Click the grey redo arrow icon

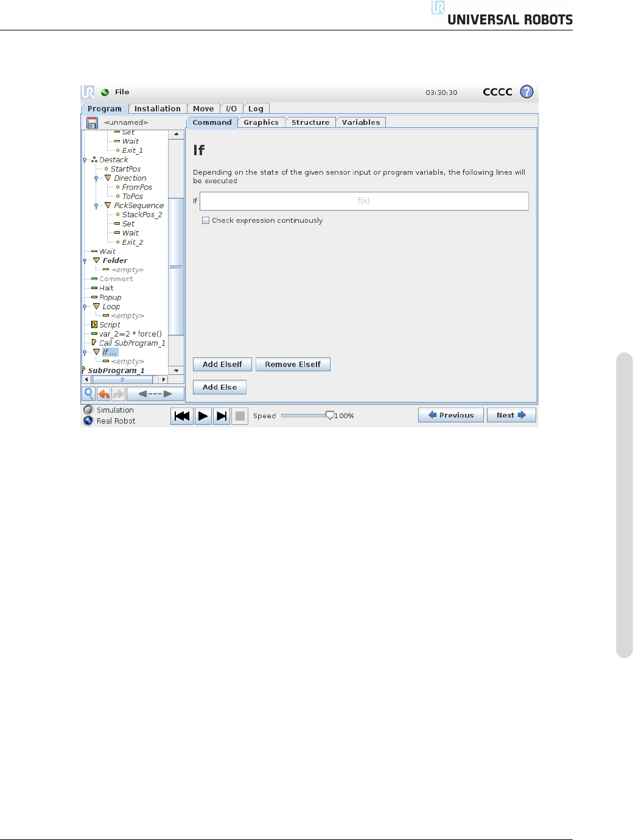[x=119, y=394]
